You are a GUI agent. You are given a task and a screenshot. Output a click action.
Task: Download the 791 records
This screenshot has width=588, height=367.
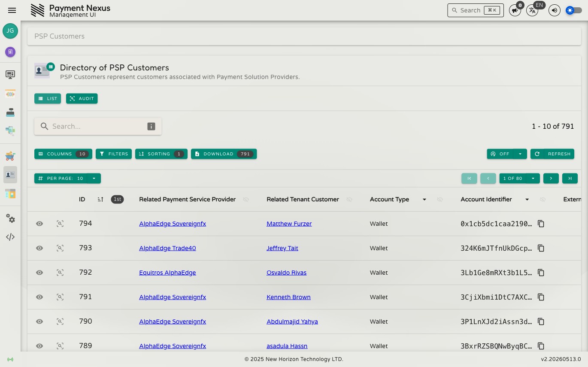224,154
